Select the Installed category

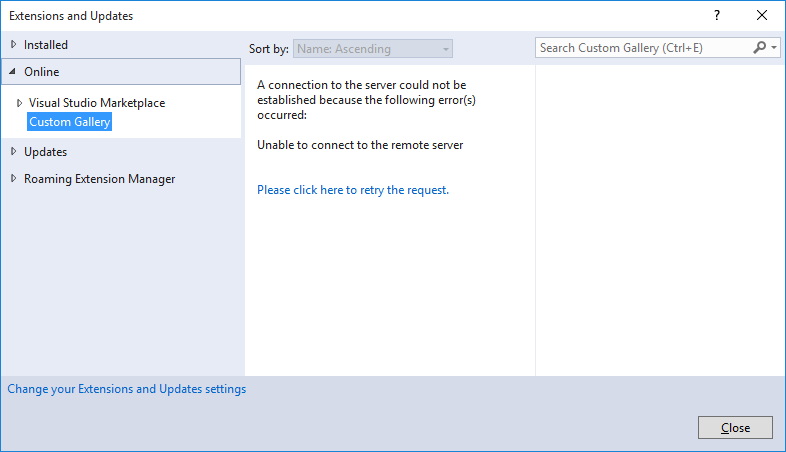tap(46, 45)
